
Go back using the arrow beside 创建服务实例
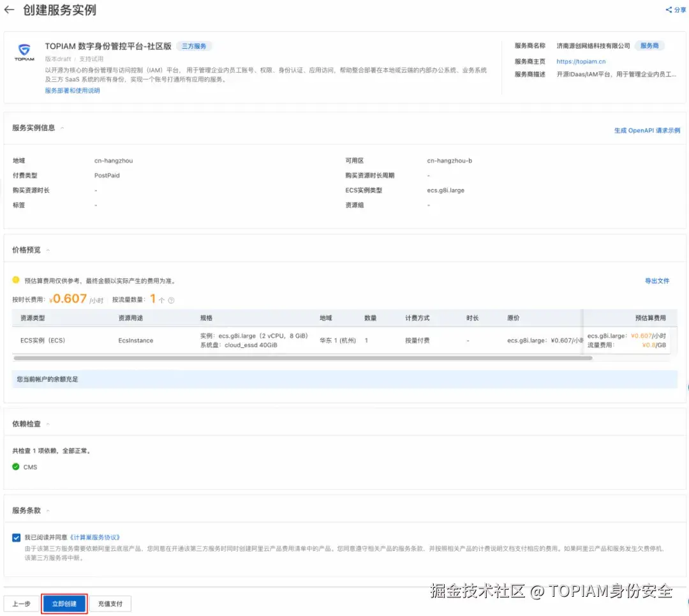[9, 10]
